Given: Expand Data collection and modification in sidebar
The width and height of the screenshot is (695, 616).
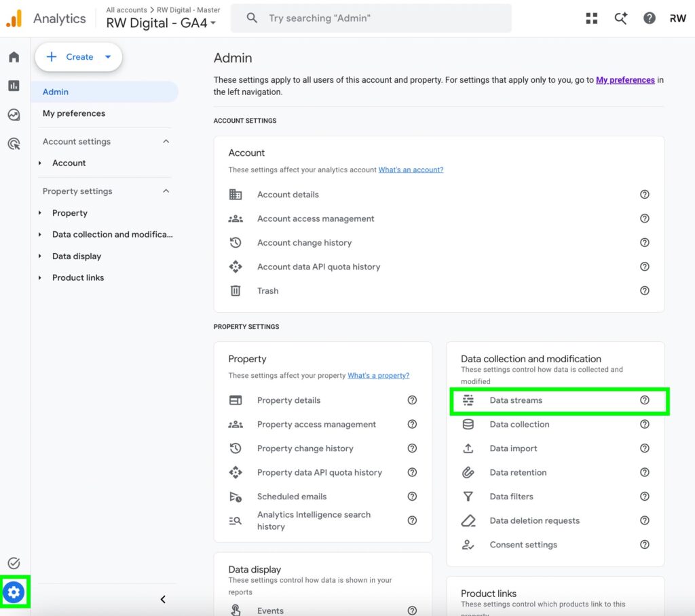Looking at the screenshot, I should coord(40,235).
